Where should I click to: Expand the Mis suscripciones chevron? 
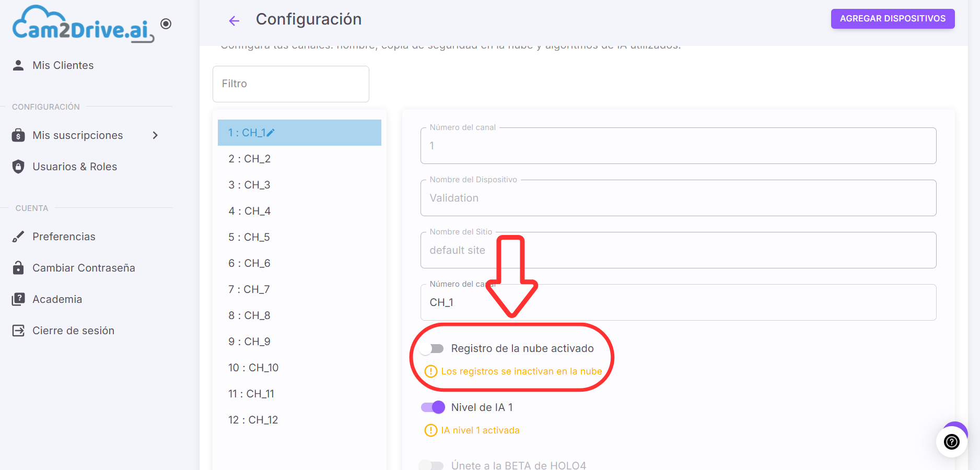click(x=155, y=135)
